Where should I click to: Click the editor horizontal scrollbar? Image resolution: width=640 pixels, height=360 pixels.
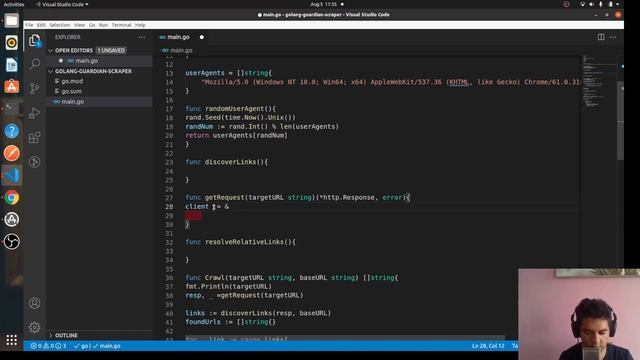[345, 338]
